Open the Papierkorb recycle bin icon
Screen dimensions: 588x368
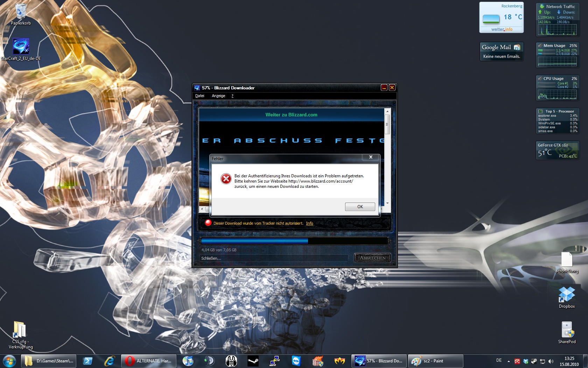21,12
